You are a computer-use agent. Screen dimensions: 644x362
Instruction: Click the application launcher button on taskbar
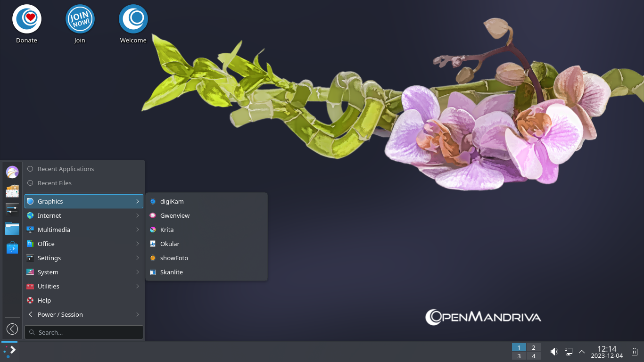[x=9, y=352]
